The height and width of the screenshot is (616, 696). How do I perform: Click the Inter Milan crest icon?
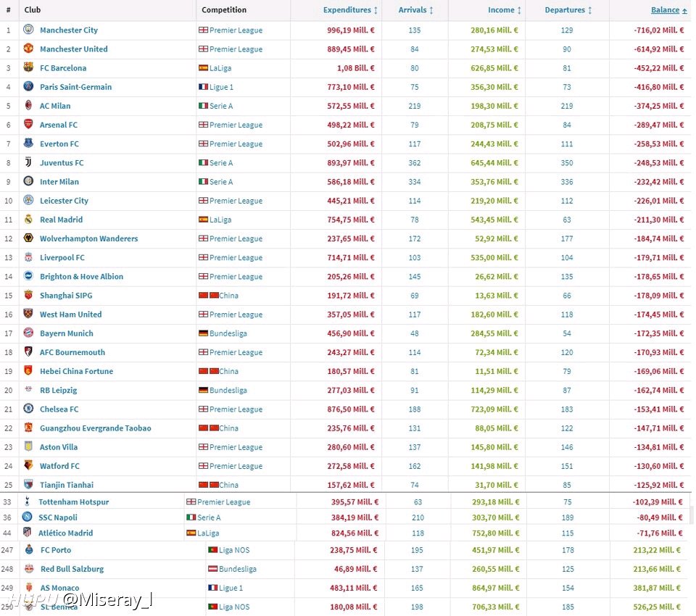pos(28,180)
